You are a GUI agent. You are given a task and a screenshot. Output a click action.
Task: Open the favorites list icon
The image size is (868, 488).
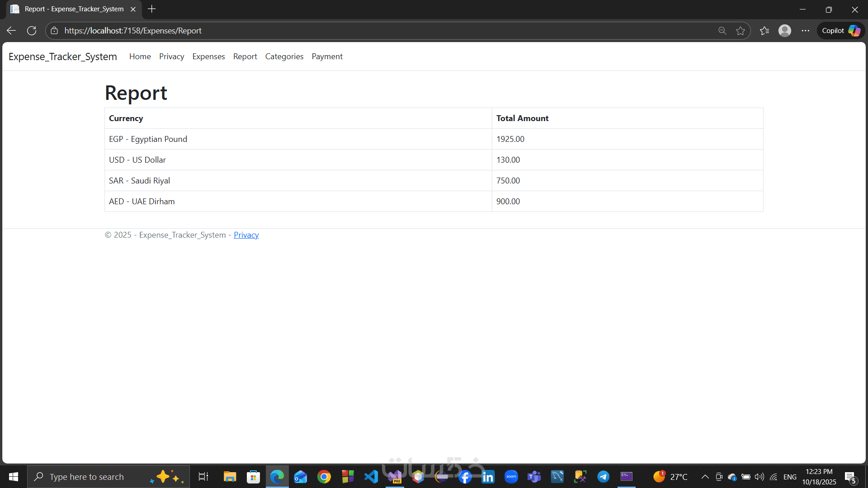[x=764, y=31]
